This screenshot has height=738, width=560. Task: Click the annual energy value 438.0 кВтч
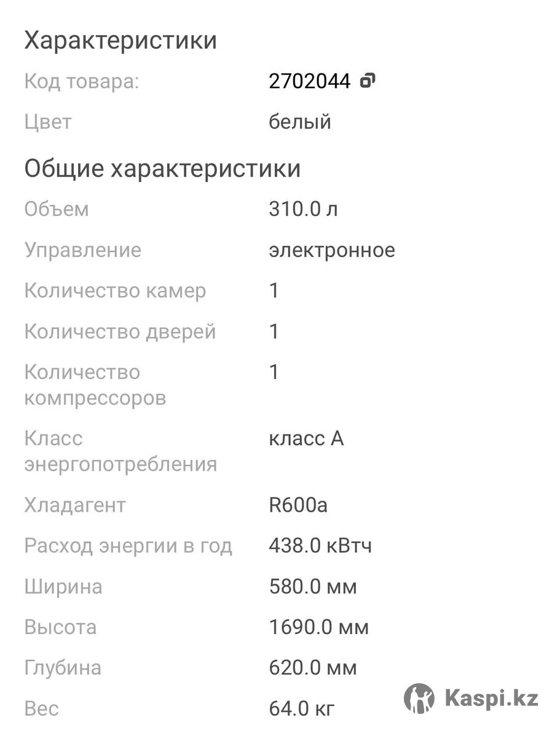(x=320, y=546)
